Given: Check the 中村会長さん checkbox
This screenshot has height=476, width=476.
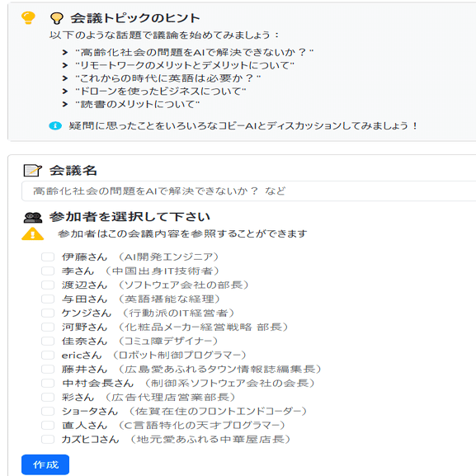Looking at the screenshot, I should point(48,383).
